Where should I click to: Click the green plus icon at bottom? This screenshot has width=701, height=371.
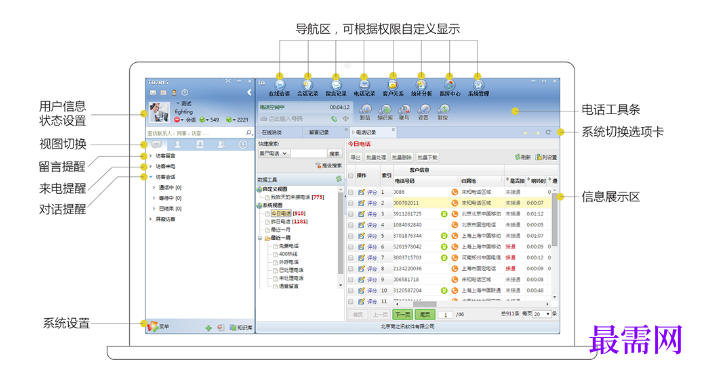208,328
